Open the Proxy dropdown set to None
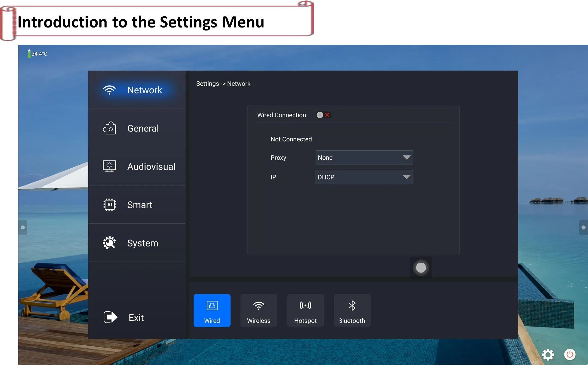Screen dimensions: 588x365 pos(364,157)
